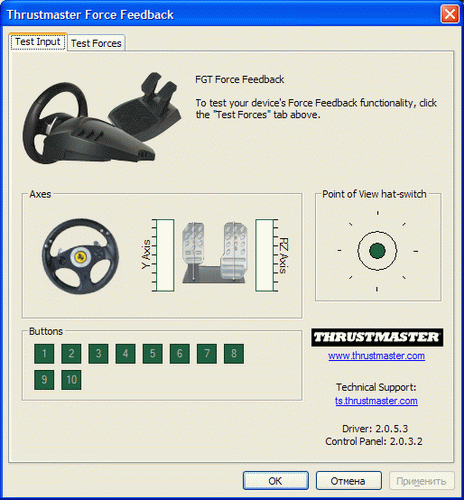Click button indicator 2
The height and width of the screenshot is (500, 464).
coord(71,354)
